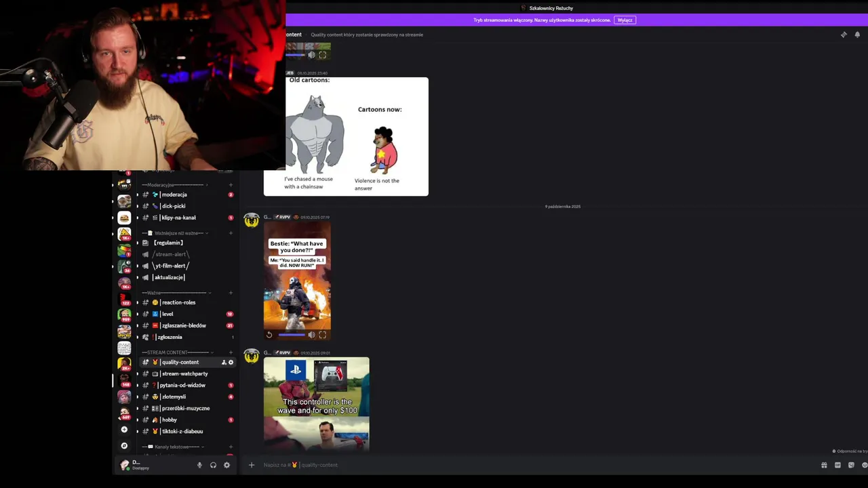Play the PlayStation controller video
The width and height of the screenshot is (868, 488).
(317, 404)
